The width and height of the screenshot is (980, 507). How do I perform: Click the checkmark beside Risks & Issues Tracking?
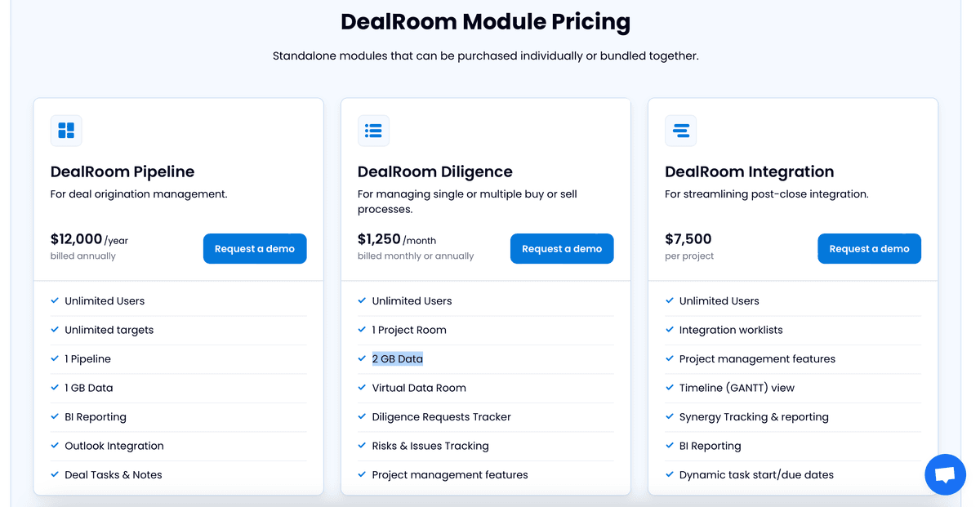362,446
